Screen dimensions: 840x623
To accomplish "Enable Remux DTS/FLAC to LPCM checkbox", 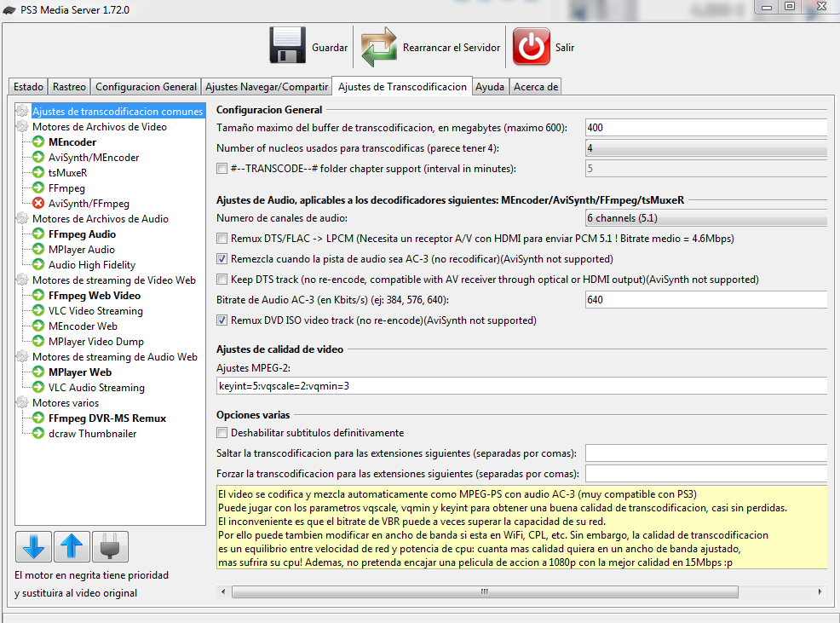I will click(x=222, y=239).
